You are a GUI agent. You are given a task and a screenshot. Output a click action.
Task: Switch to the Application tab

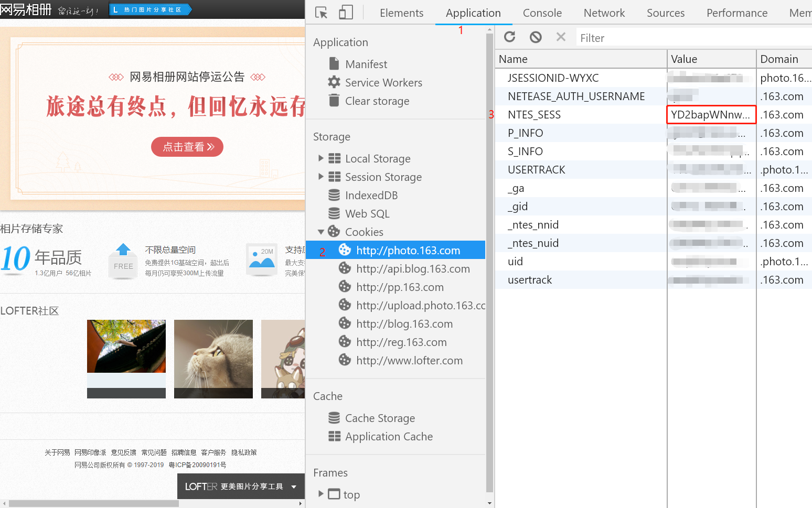(x=473, y=13)
